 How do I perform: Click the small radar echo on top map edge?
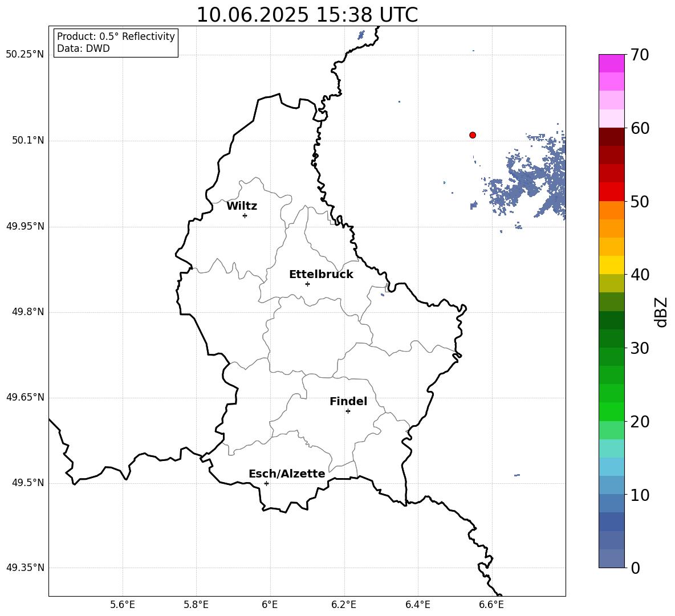pos(361,34)
